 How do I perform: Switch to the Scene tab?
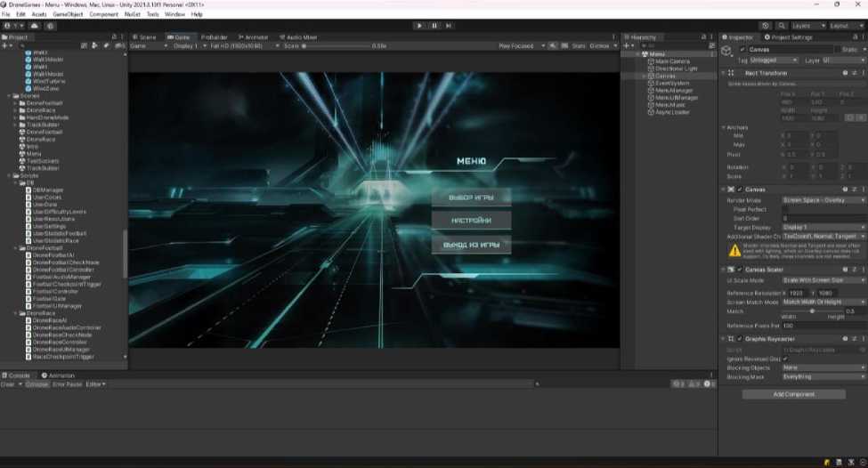pos(145,37)
